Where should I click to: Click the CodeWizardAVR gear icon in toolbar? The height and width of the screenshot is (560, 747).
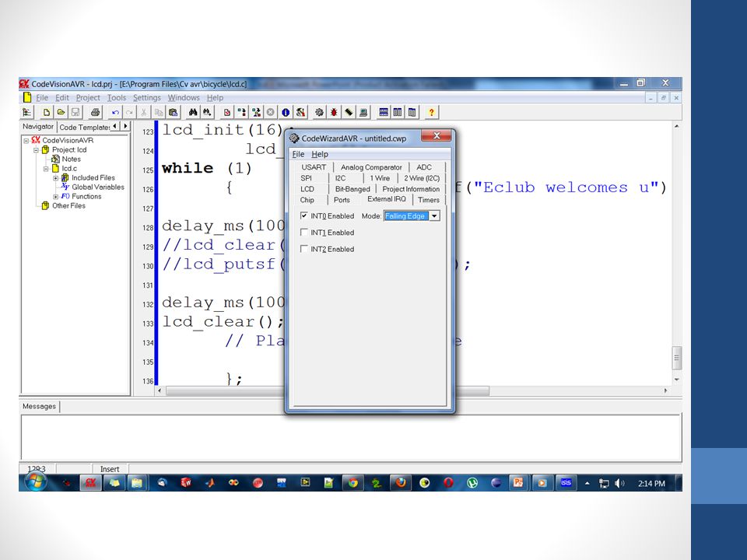click(319, 112)
